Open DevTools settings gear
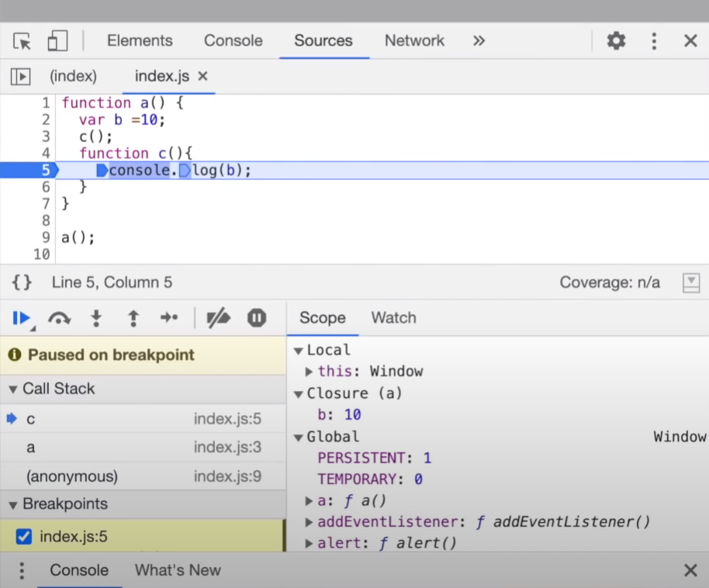The image size is (709, 588). click(x=616, y=41)
